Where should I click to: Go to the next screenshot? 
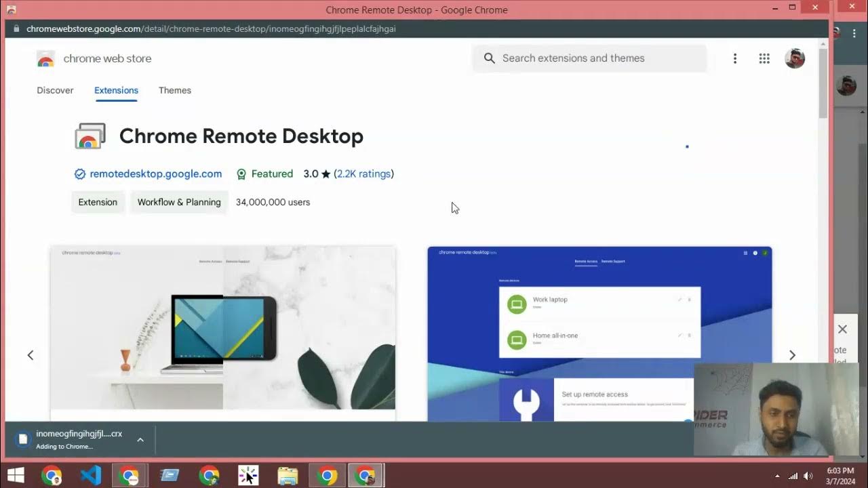pyautogui.click(x=792, y=355)
